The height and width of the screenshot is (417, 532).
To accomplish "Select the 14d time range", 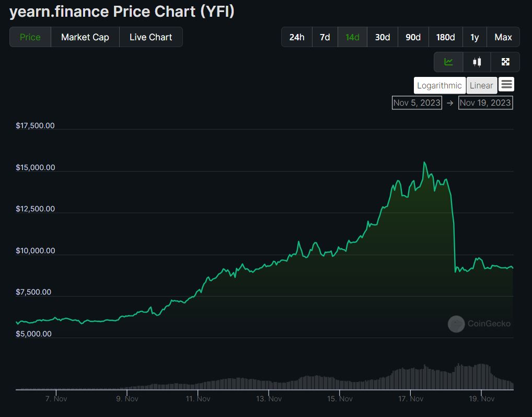I will [353, 37].
